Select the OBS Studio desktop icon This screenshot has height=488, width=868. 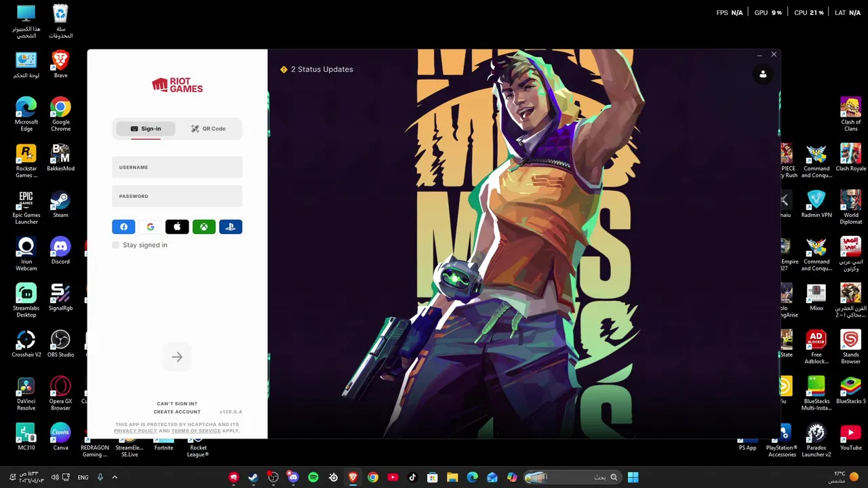tap(60, 344)
